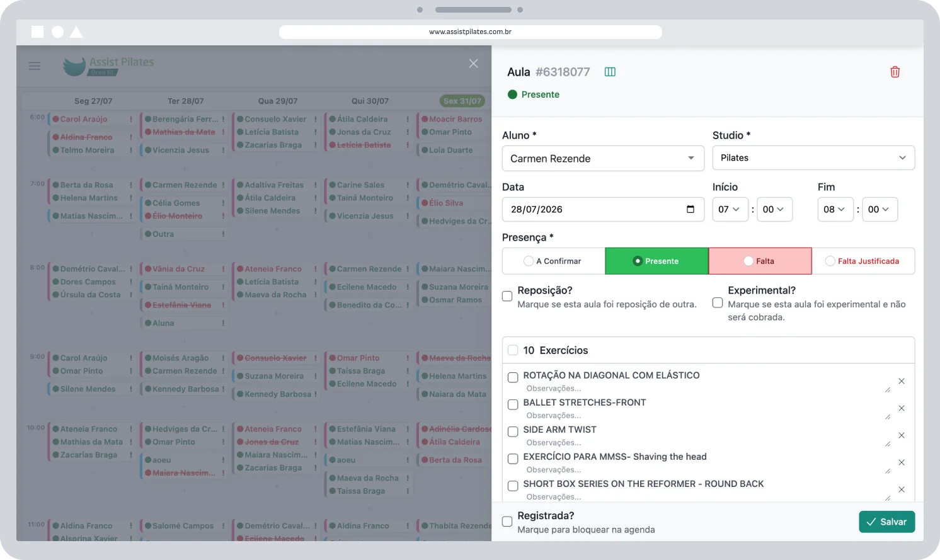The image size is (940, 560).
Task: Delete the class with the red trash icon
Action: (895, 72)
